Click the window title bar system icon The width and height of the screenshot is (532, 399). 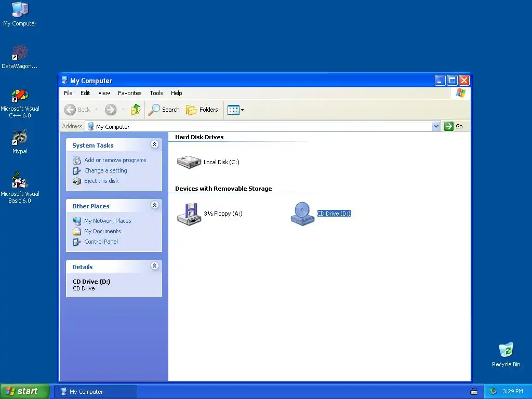tap(64, 80)
